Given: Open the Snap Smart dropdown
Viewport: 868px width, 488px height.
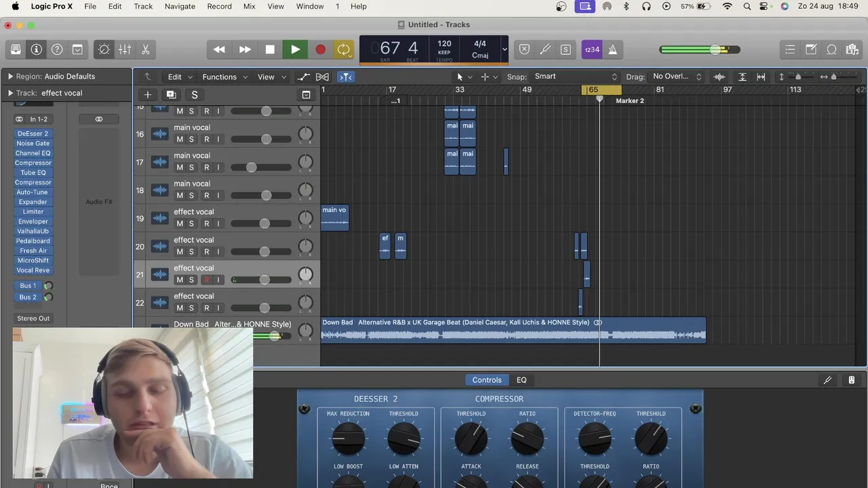Looking at the screenshot, I should [x=575, y=77].
